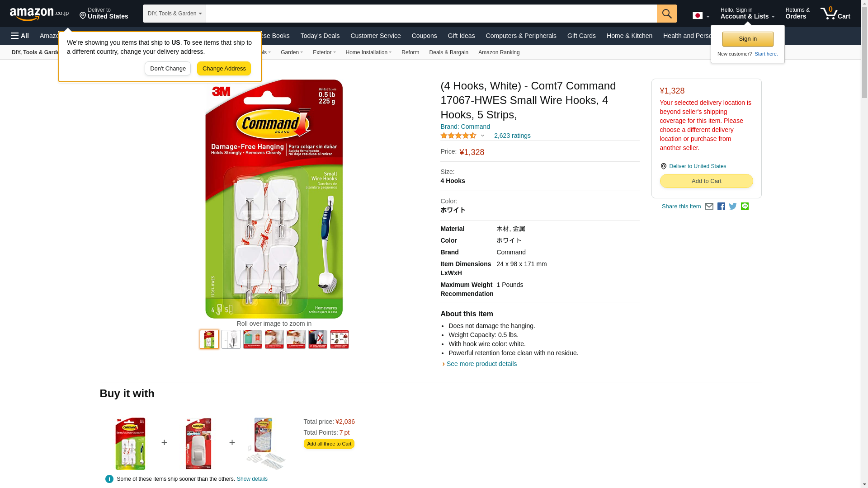Screen dimensions: 868x488
Task: Add the item to cart
Action: 706,181
